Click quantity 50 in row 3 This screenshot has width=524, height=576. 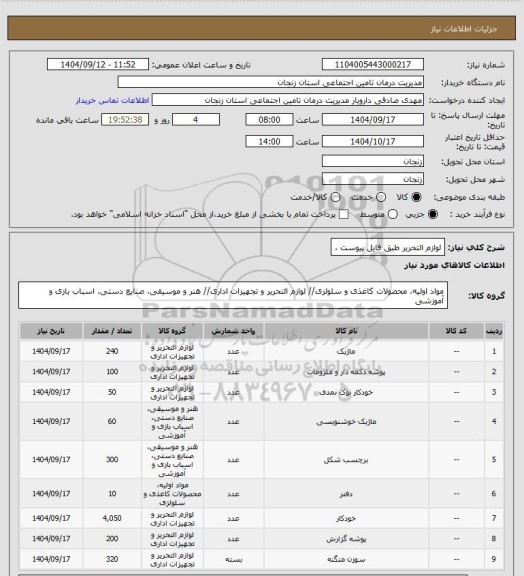(x=112, y=392)
